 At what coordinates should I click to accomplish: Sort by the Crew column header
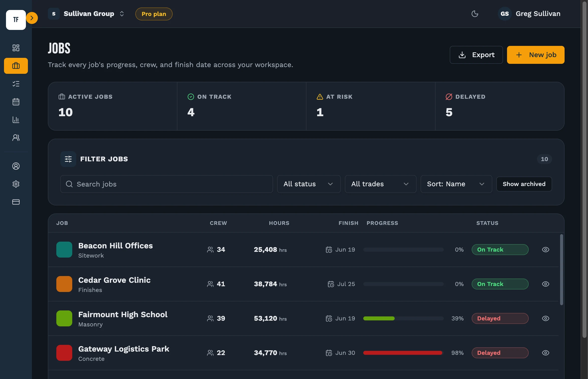[219, 223]
